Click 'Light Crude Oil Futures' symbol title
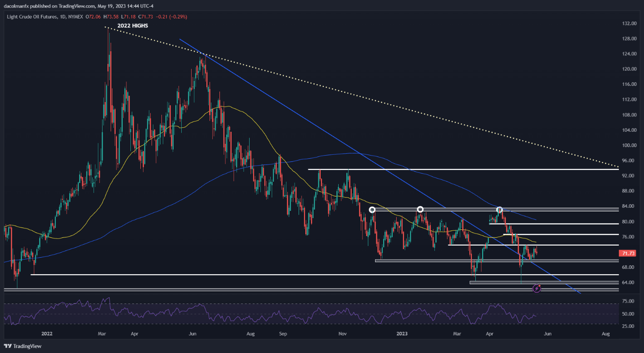This screenshot has height=353, width=644. click(x=31, y=17)
